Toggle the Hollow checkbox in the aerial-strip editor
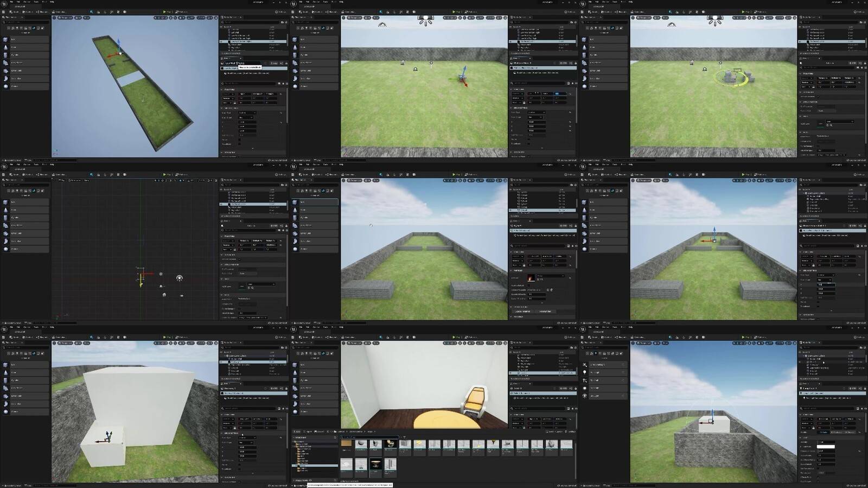 pos(240,140)
